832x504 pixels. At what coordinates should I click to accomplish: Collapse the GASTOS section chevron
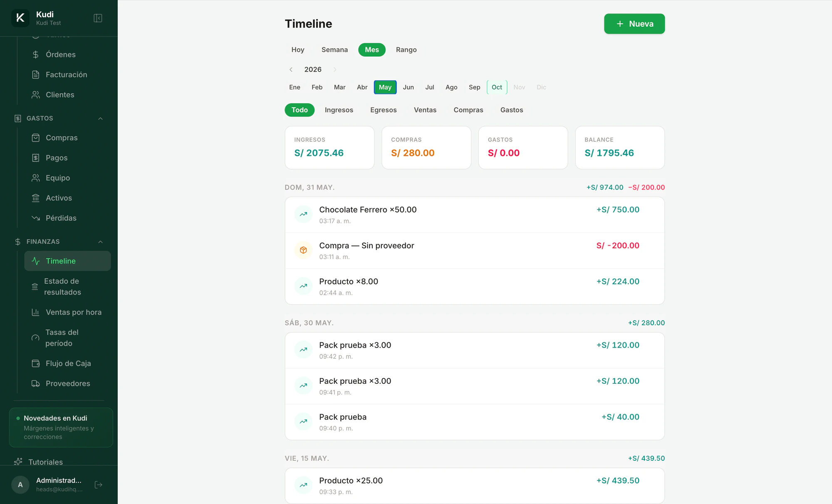point(100,119)
